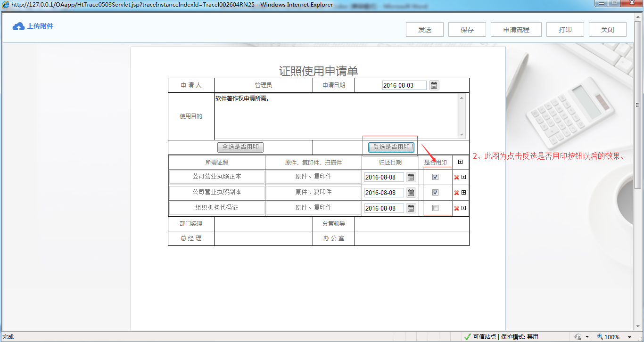
Task: Enable 是否用印 for 组织机构代码证
Action: [x=436, y=208]
